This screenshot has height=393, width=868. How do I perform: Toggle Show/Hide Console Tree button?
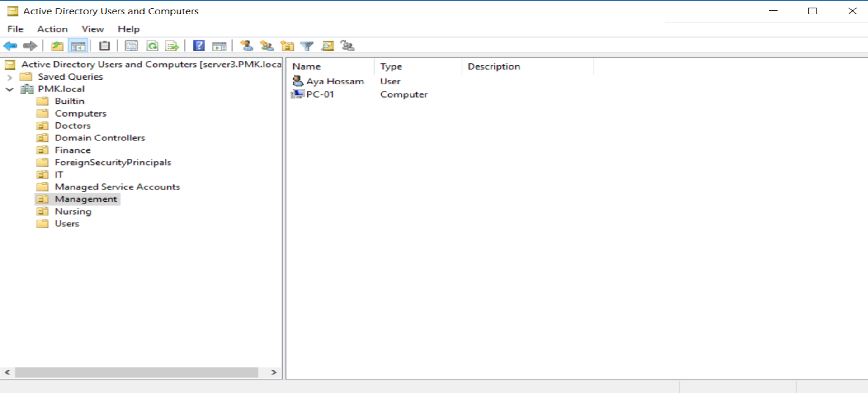[78, 46]
